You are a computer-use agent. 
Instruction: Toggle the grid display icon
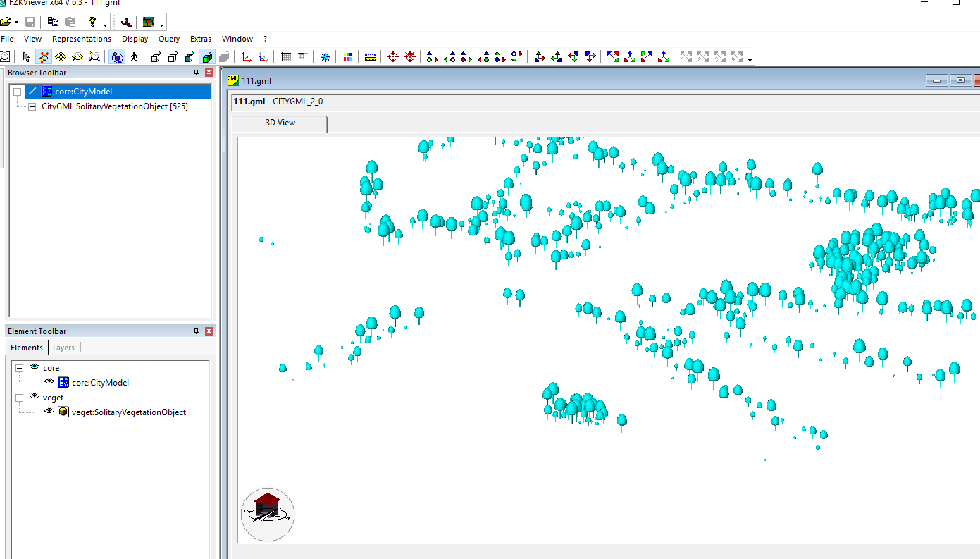[x=286, y=57]
